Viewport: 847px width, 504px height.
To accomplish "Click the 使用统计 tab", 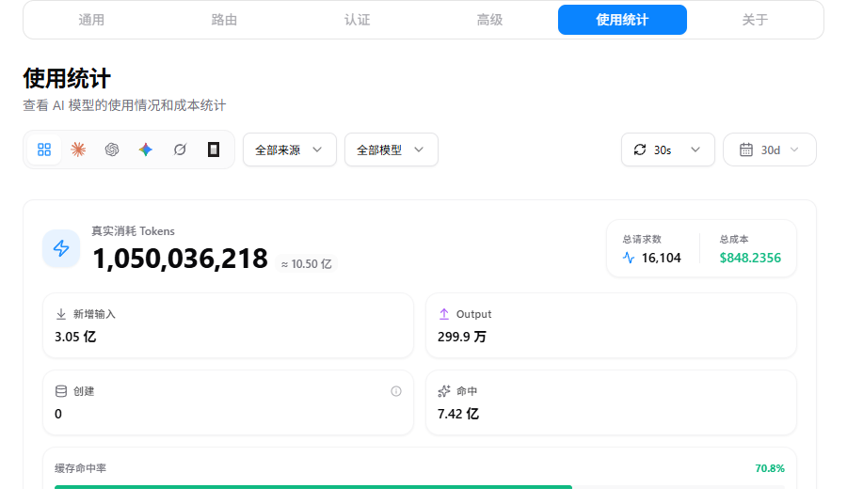I will tap(622, 20).
